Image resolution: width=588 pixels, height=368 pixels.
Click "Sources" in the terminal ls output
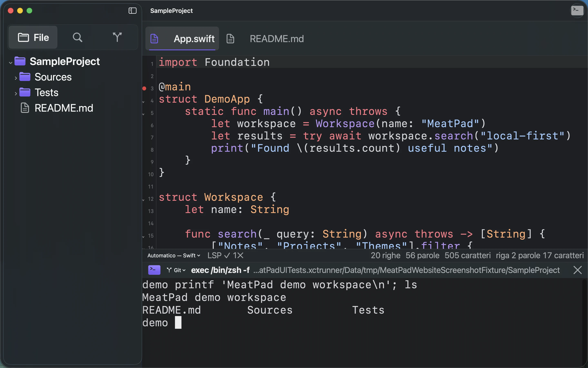(x=270, y=310)
